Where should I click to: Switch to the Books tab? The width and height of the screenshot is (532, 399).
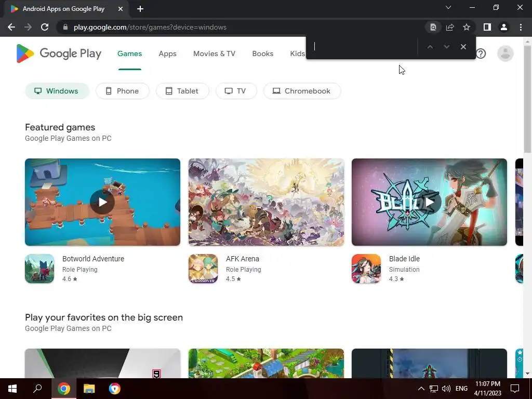pyautogui.click(x=262, y=54)
